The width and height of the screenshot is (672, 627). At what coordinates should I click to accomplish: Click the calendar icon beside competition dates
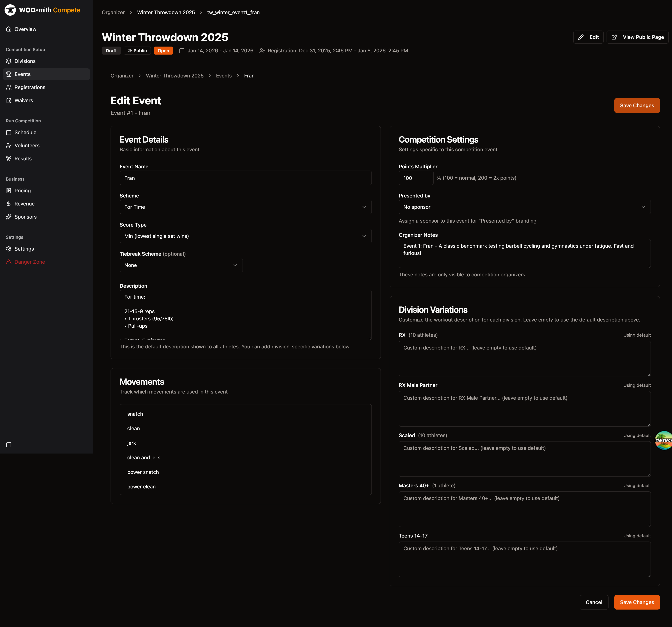point(181,51)
